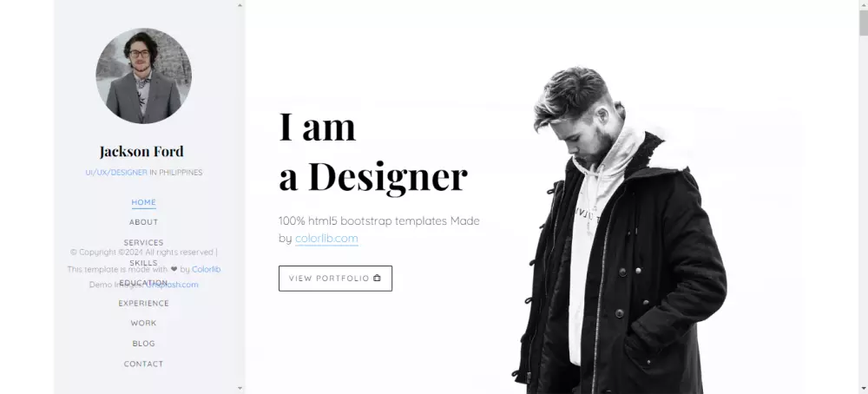Click the briefcase icon in View Portfolio button
The height and width of the screenshot is (394, 868).
[377, 279]
